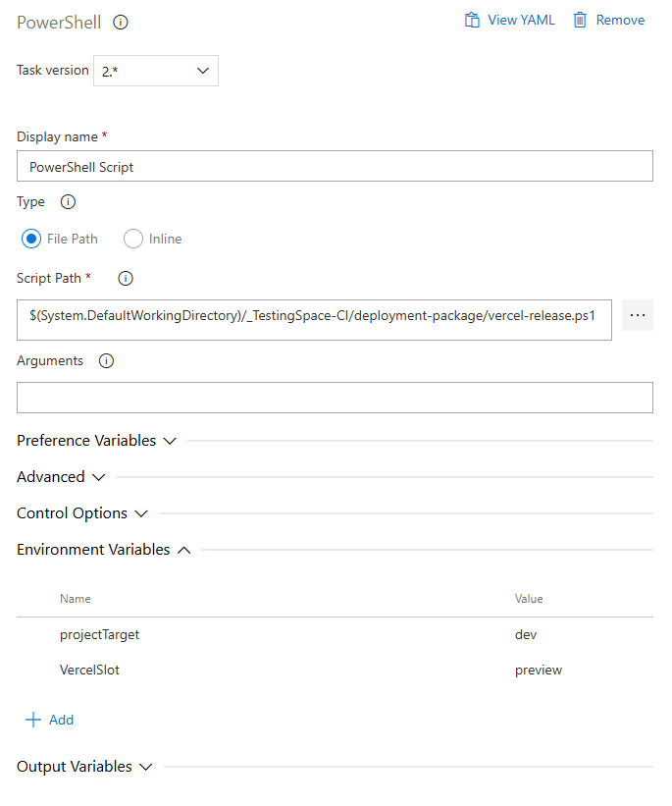Select the File Path radio button
672x806 pixels.
[x=31, y=239]
